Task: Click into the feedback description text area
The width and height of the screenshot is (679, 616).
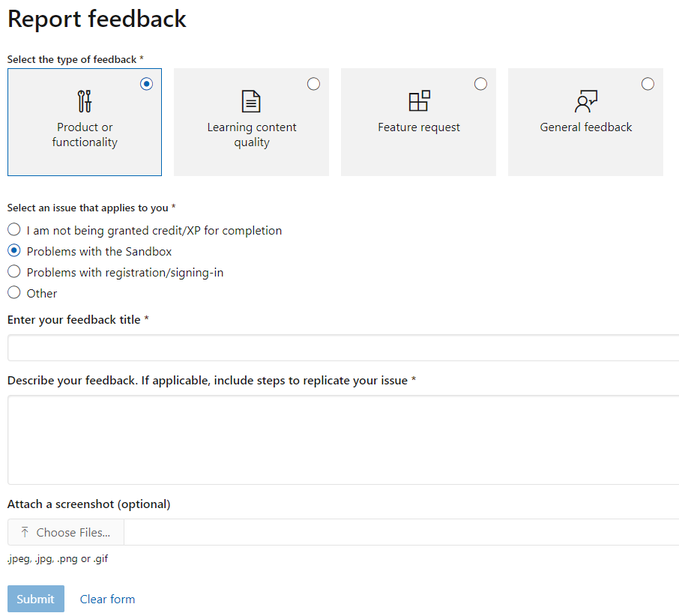Action: point(342,439)
